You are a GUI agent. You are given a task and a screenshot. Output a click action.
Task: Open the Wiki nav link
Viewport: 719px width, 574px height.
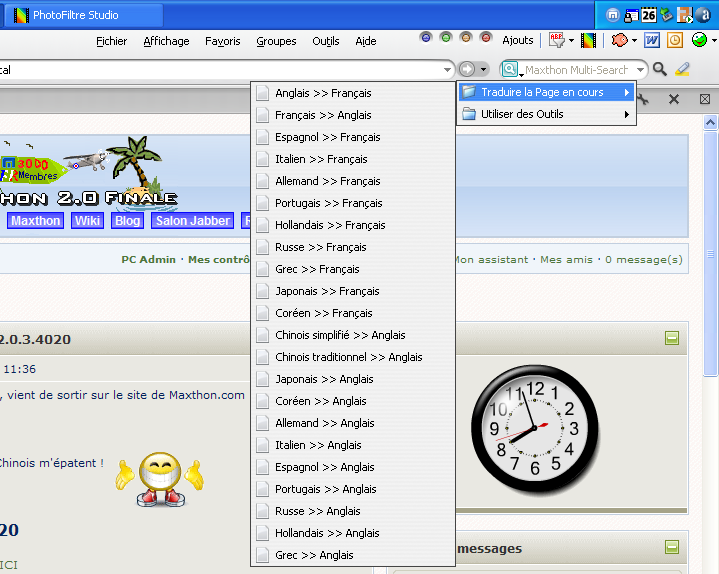[87, 221]
